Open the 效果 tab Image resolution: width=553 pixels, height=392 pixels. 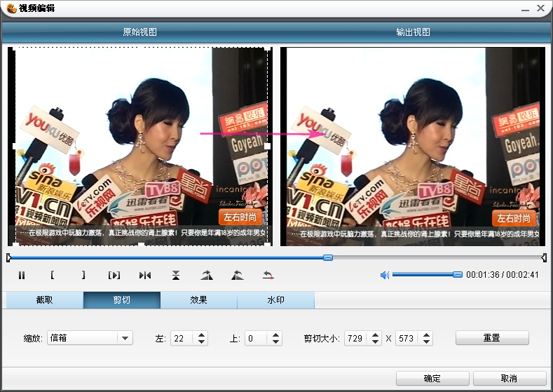[198, 300]
